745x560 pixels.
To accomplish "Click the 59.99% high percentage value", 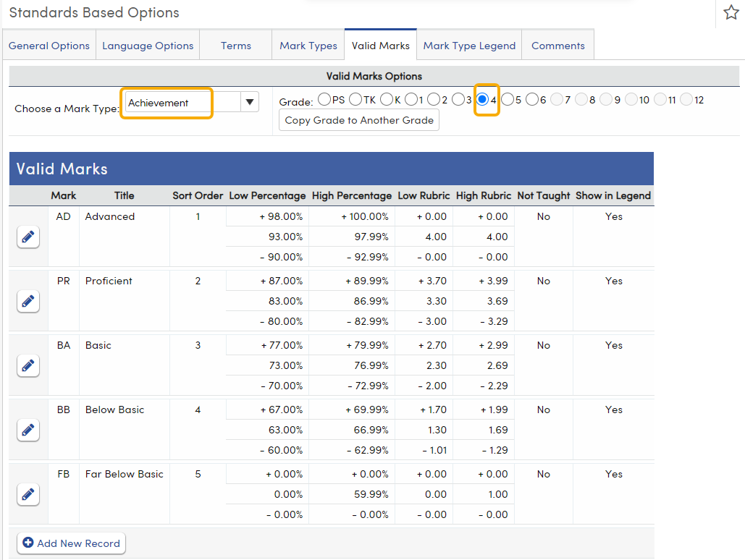I will click(371, 494).
